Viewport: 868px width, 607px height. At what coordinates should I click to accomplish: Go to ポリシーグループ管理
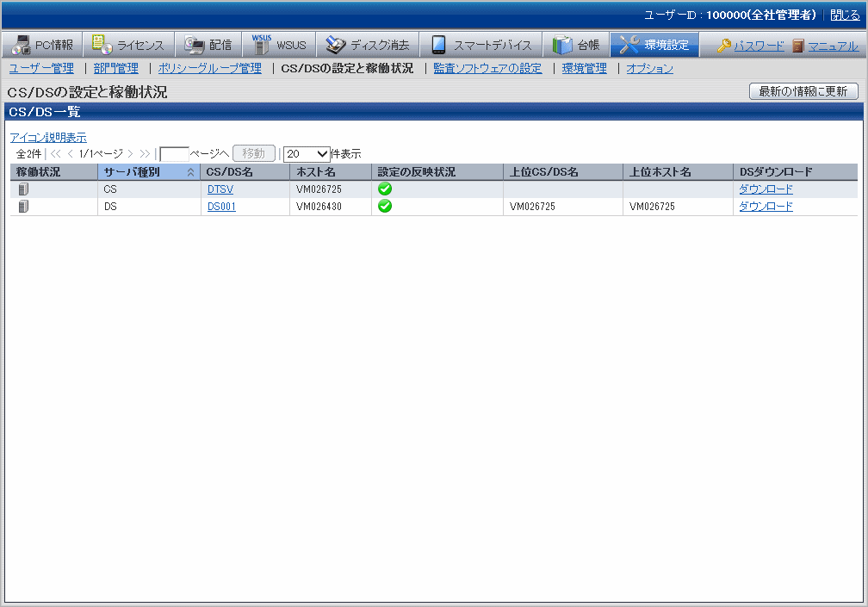[x=210, y=68]
